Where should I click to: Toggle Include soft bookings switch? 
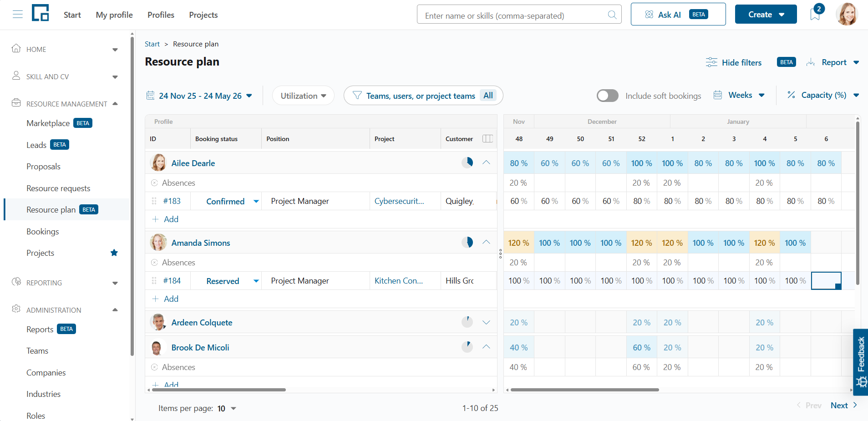click(x=608, y=96)
